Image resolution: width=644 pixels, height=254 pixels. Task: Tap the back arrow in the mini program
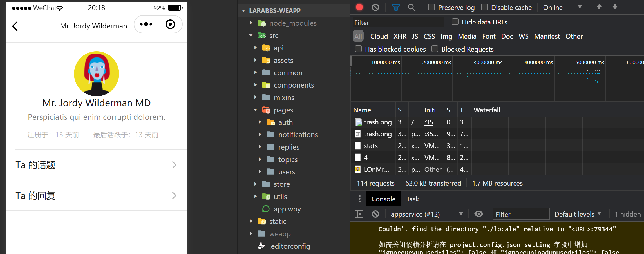[15, 26]
